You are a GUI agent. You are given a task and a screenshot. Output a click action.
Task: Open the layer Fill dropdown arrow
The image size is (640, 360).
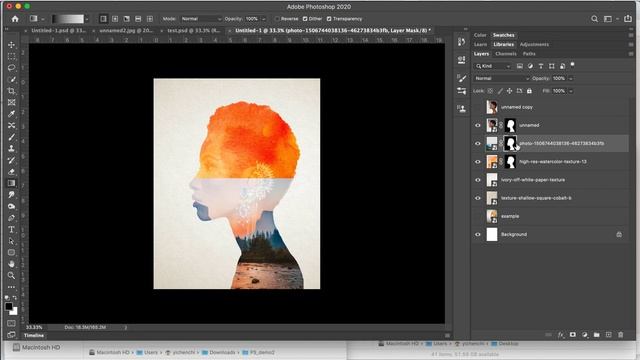click(x=571, y=91)
